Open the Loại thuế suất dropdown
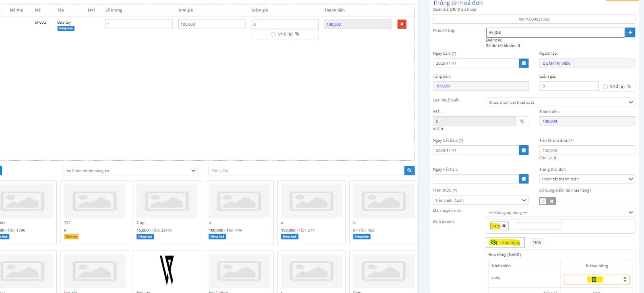This screenshot has width=644, height=293. (560, 102)
